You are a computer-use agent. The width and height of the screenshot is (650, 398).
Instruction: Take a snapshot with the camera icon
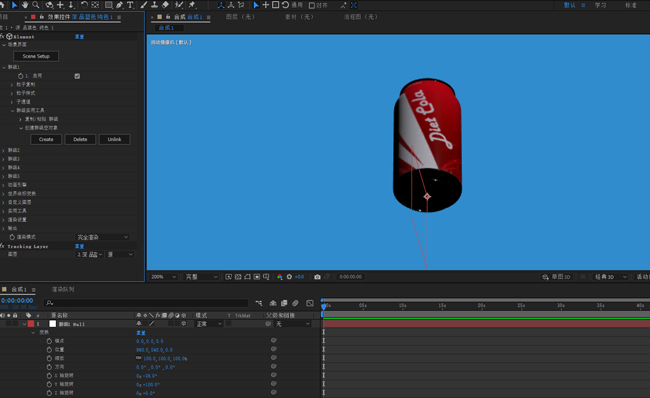click(x=317, y=277)
